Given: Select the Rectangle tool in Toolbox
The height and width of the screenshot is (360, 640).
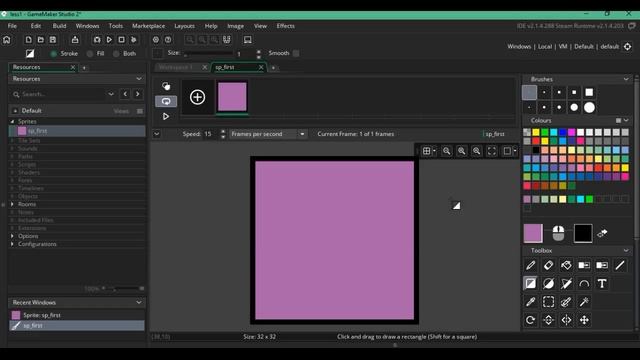Looking at the screenshot, I should (x=530, y=283).
